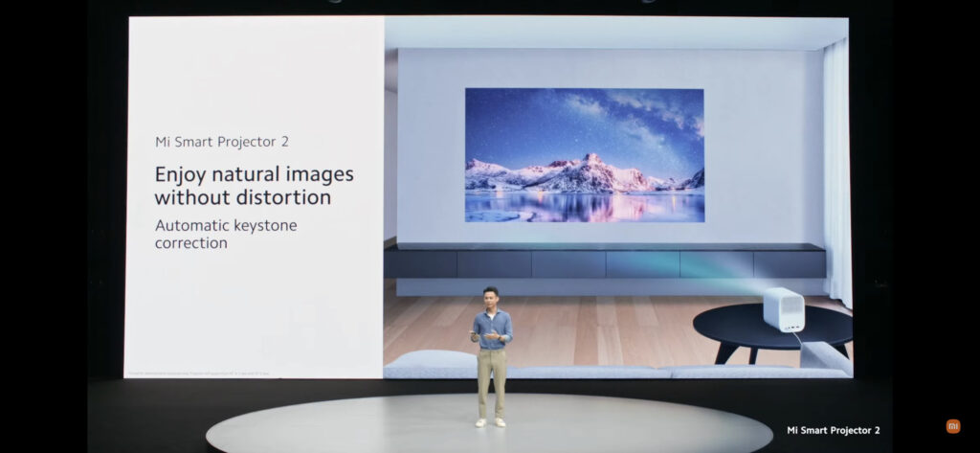Click the orange Mi logo icon
Viewport: 980px width, 453px height.
pos(952,426)
